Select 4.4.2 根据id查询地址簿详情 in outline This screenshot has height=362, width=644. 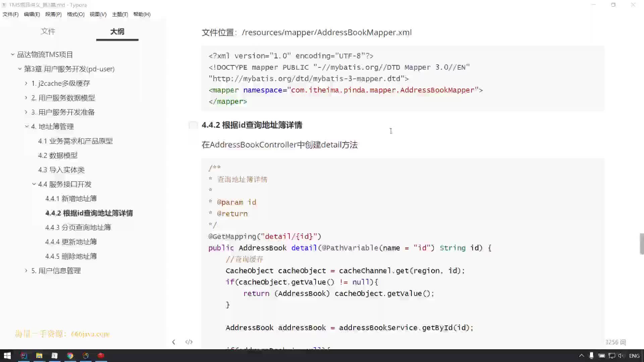(89, 213)
